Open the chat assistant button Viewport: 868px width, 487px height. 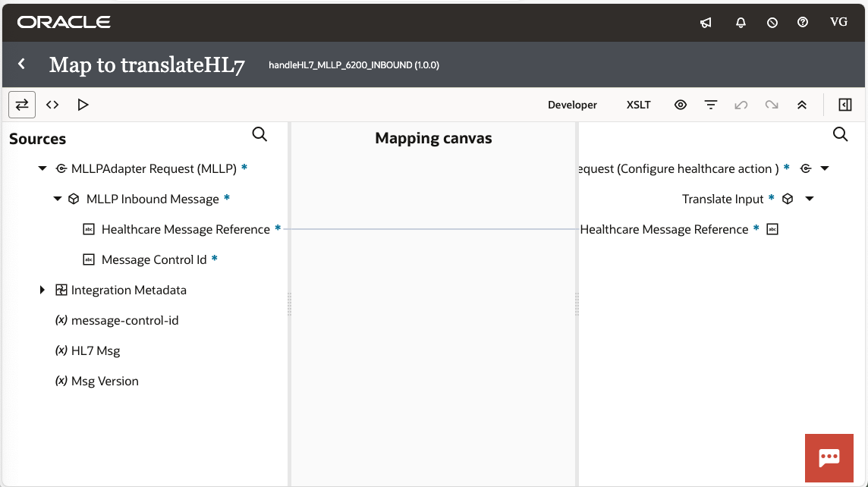pyautogui.click(x=829, y=457)
